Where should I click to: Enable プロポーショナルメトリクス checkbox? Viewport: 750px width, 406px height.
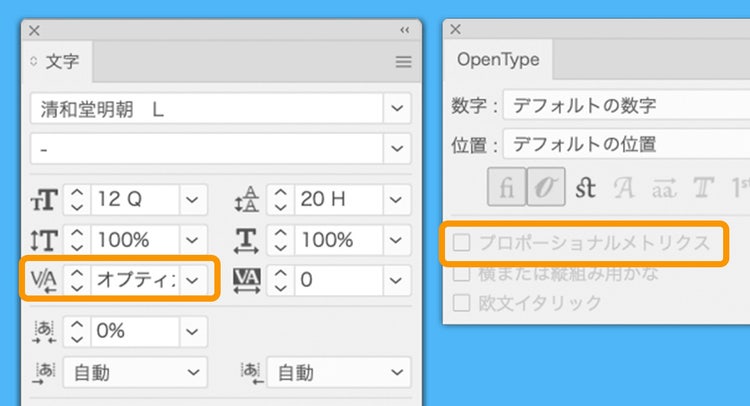click(x=462, y=242)
